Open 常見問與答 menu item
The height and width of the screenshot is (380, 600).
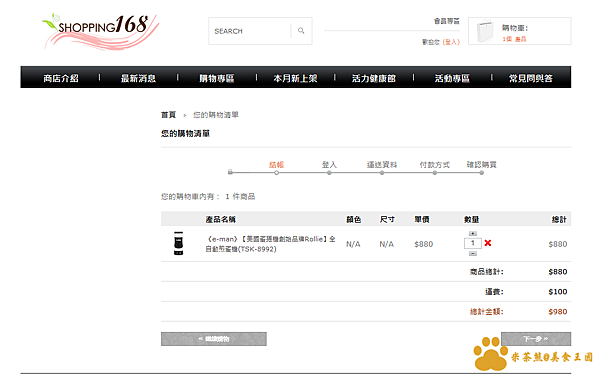pos(531,78)
